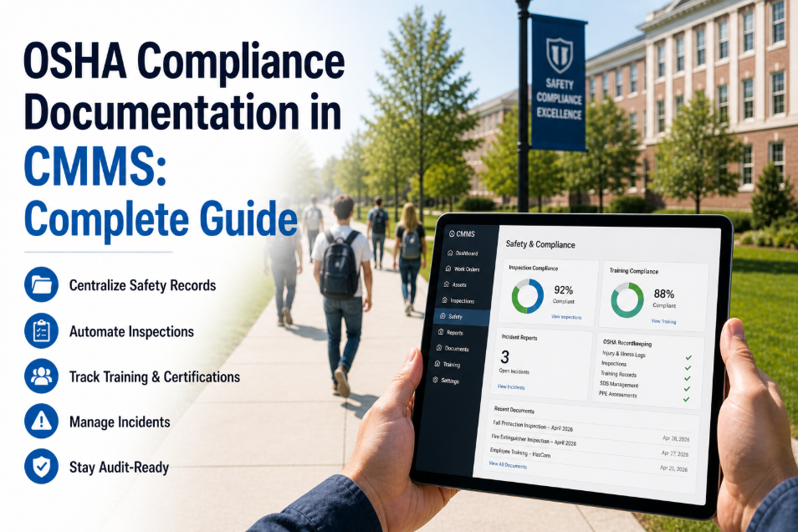Click the OSHA Compliance headline text

tap(184, 61)
